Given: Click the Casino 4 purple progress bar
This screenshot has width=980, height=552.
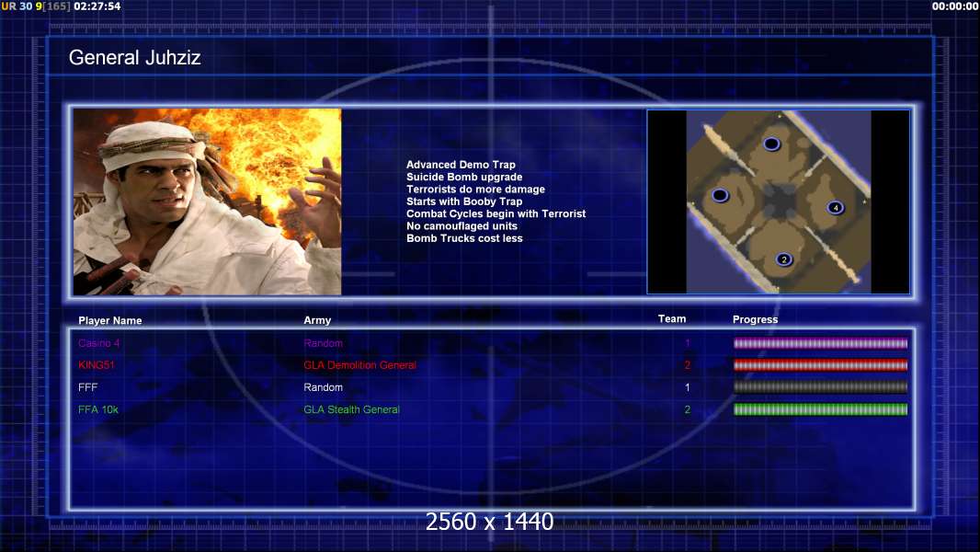Looking at the screenshot, I should point(820,343).
